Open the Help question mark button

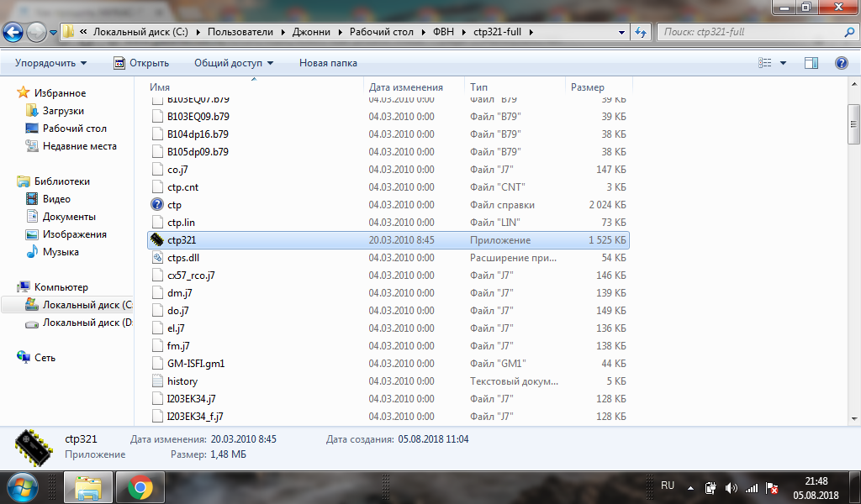click(x=841, y=63)
